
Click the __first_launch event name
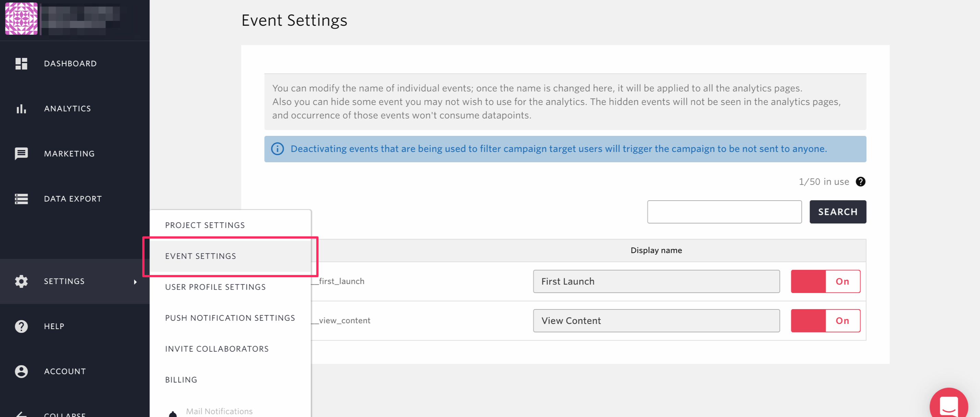click(338, 281)
